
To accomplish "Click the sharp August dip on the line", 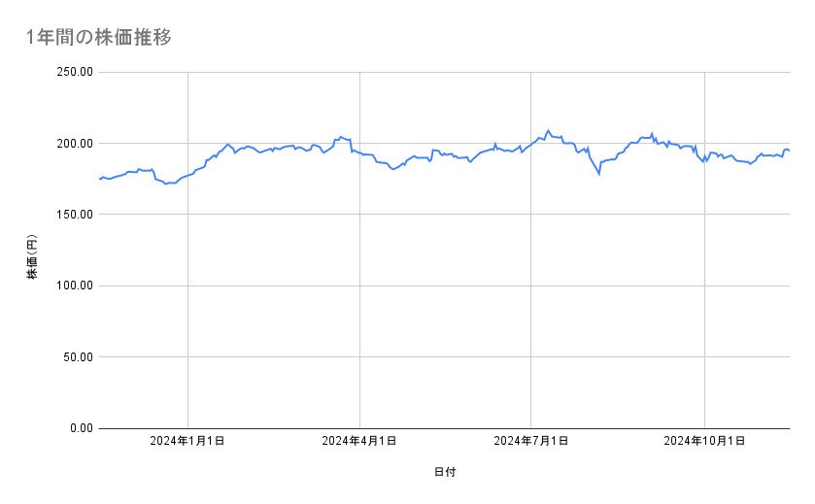I will (x=599, y=174).
